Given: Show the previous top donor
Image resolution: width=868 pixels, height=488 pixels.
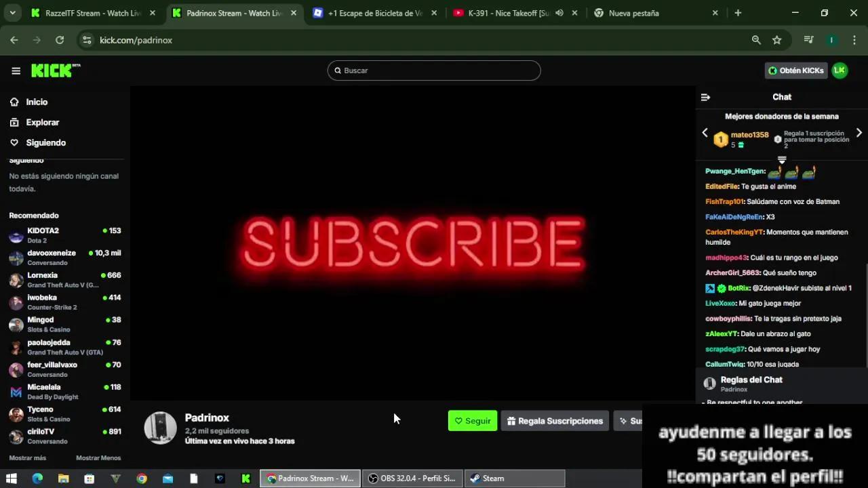Looking at the screenshot, I should (705, 133).
